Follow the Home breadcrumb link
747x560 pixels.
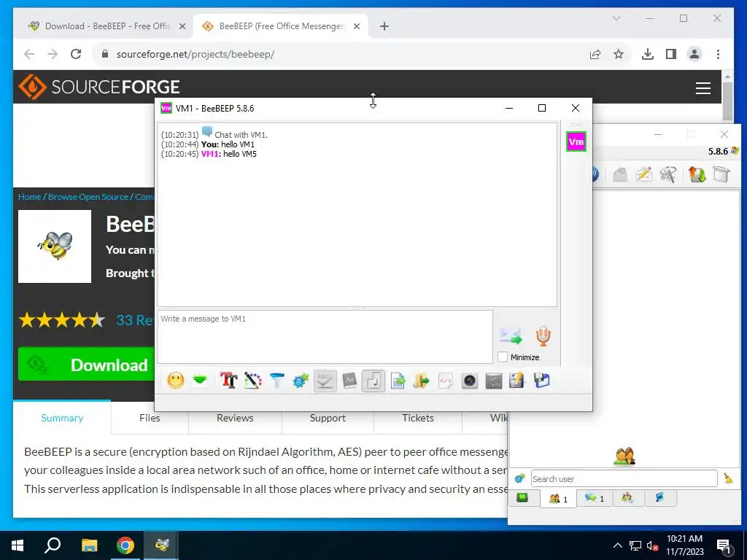coord(29,197)
